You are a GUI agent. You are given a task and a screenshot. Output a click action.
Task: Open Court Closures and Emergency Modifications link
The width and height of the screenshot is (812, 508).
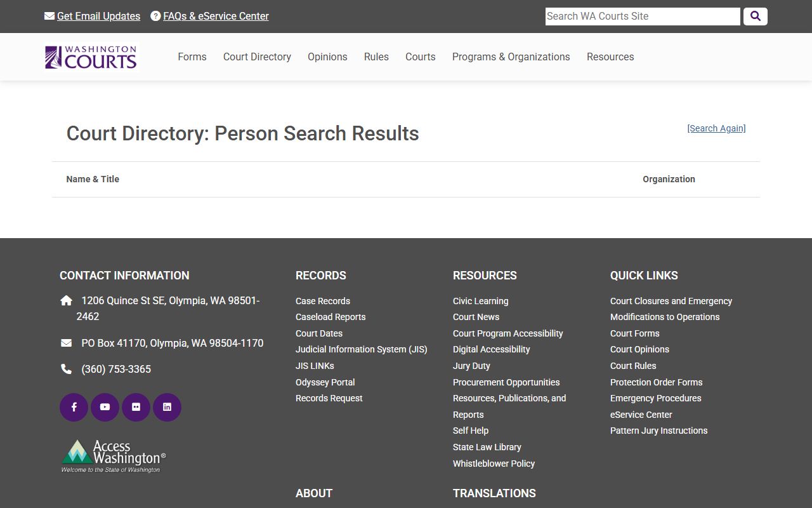pyautogui.click(x=671, y=309)
